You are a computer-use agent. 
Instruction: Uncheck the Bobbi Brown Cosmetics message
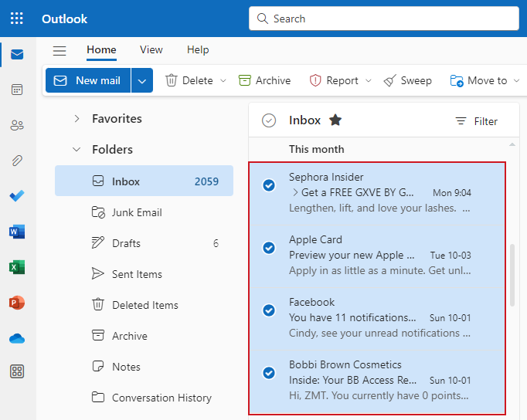pyautogui.click(x=269, y=373)
